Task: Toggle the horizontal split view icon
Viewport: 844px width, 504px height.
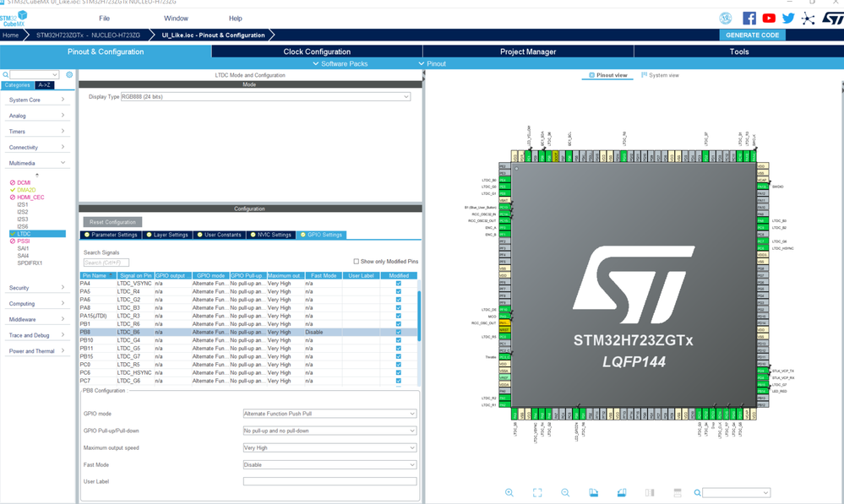Action: (x=678, y=493)
